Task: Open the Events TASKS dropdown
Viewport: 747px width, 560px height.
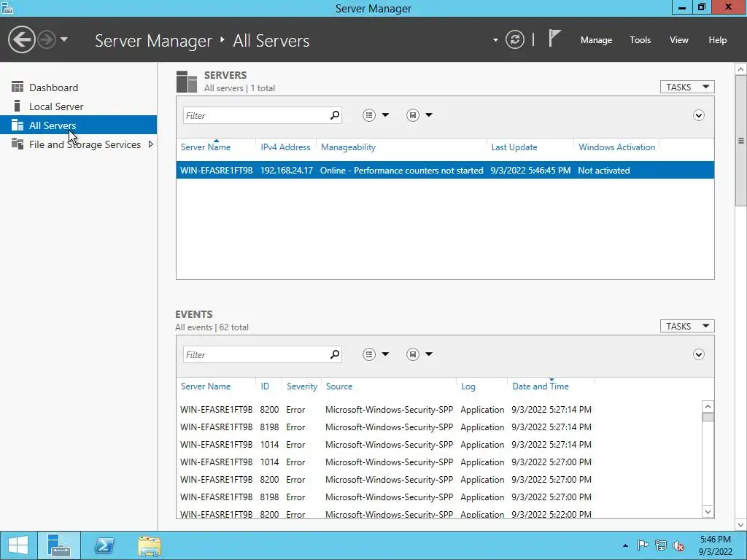Action: point(687,326)
